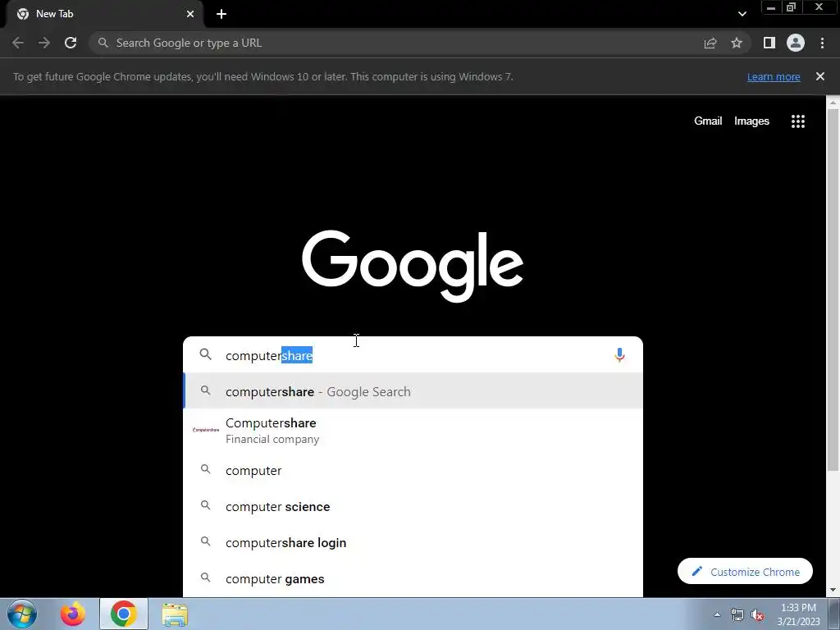Click the Google logo
This screenshot has height=630, width=840.
coord(413,267)
